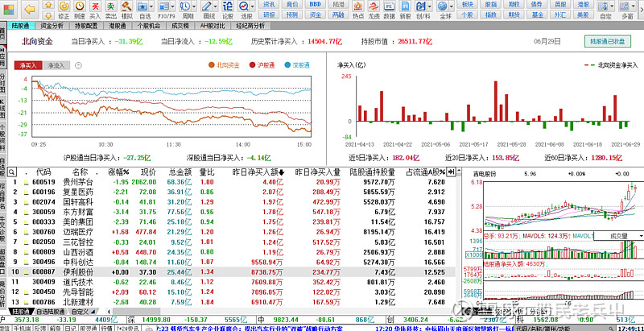Click the 资讯 button

pos(269,5)
